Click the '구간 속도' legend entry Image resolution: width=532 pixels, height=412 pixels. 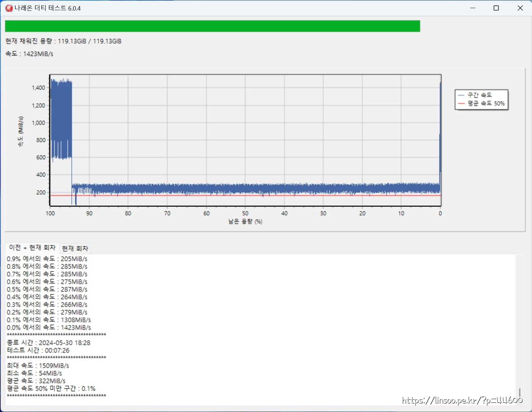pos(475,95)
